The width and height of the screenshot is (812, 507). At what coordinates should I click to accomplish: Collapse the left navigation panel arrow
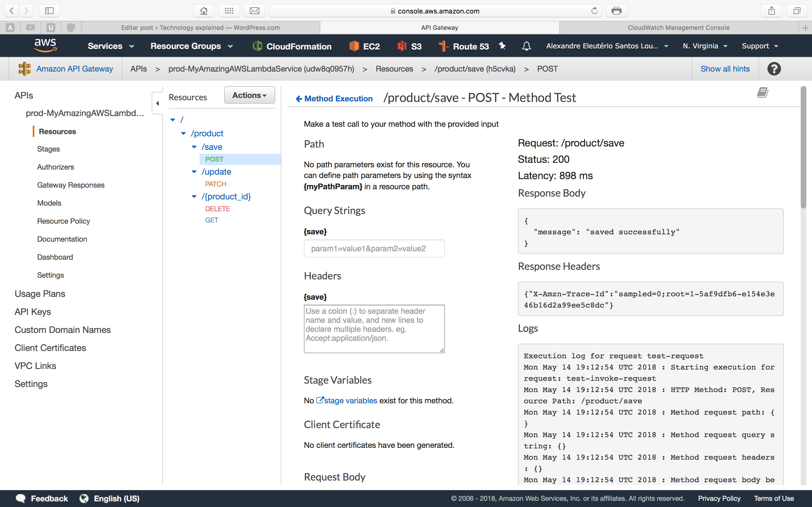(x=157, y=103)
